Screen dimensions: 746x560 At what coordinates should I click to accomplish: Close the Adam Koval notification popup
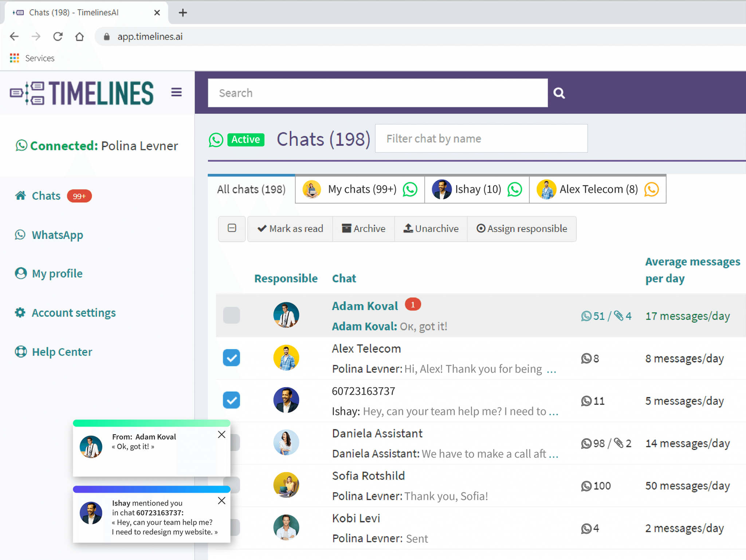tap(221, 434)
